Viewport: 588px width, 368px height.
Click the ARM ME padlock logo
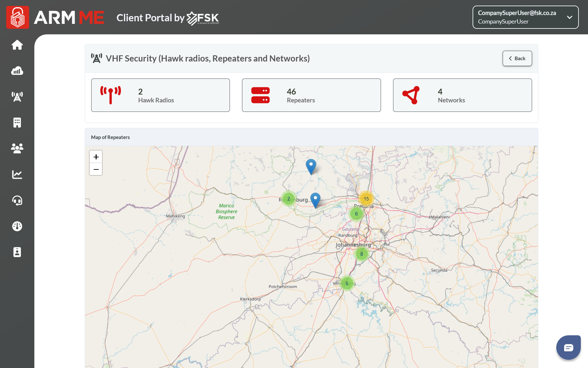click(x=18, y=17)
